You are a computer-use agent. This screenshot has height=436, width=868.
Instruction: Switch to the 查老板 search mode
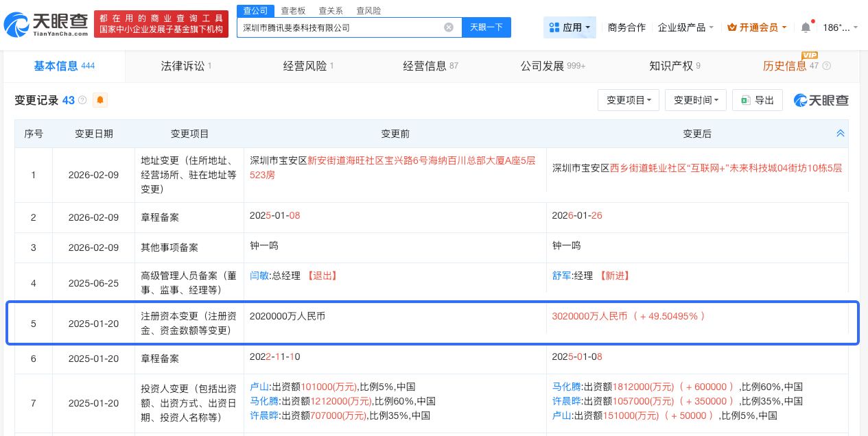[x=294, y=10]
